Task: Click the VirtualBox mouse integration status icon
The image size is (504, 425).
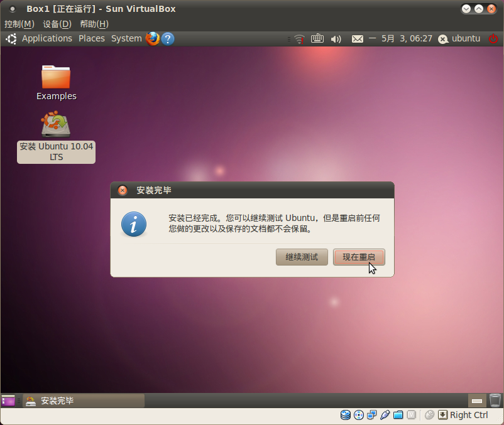Action: (429, 415)
